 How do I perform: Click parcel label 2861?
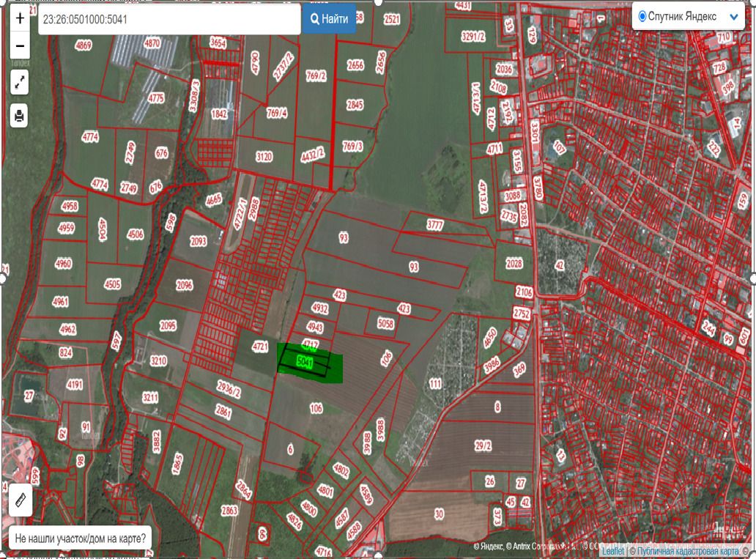[x=223, y=412]
